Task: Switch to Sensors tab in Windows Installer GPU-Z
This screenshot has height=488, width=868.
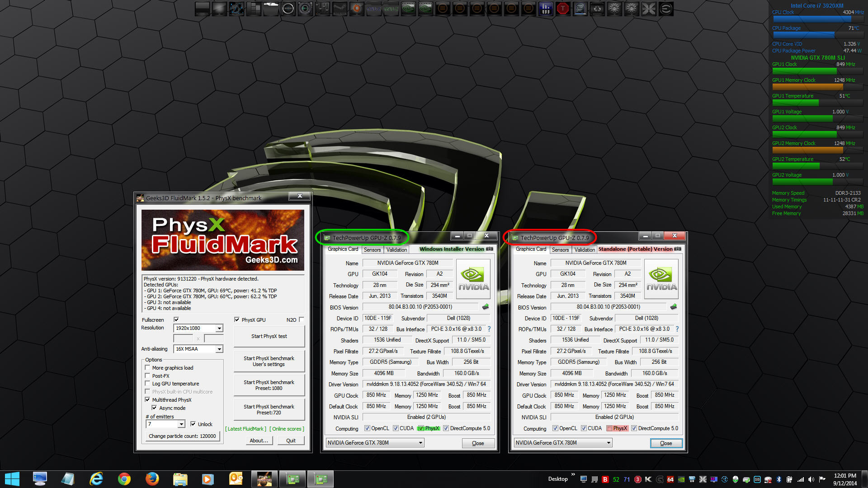Action: pos(373,250)
